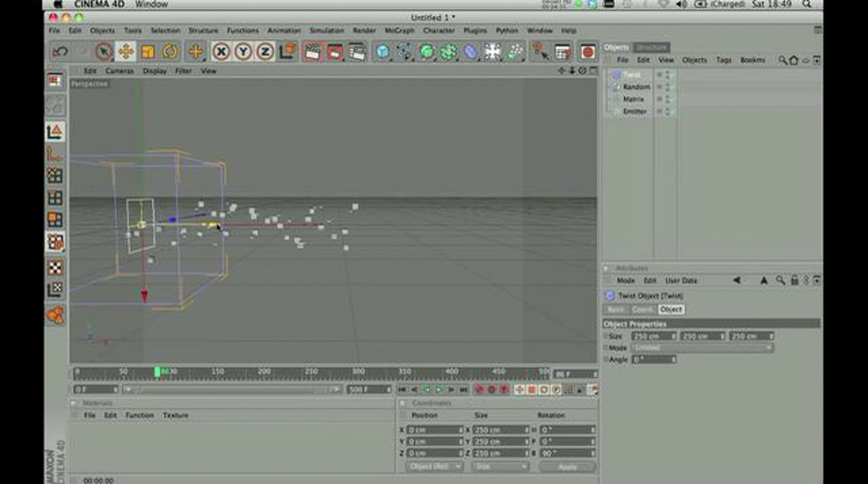Click the Object Manager home icon

794,60
